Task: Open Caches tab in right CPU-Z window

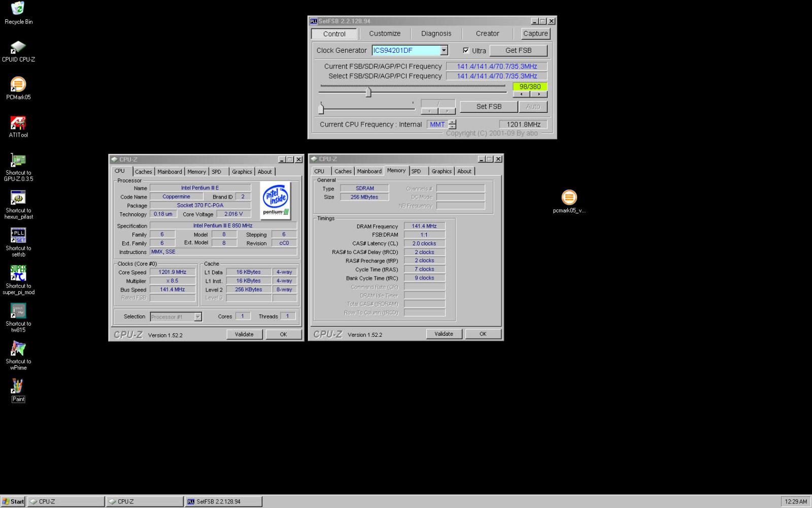Action: click(343, 171)
